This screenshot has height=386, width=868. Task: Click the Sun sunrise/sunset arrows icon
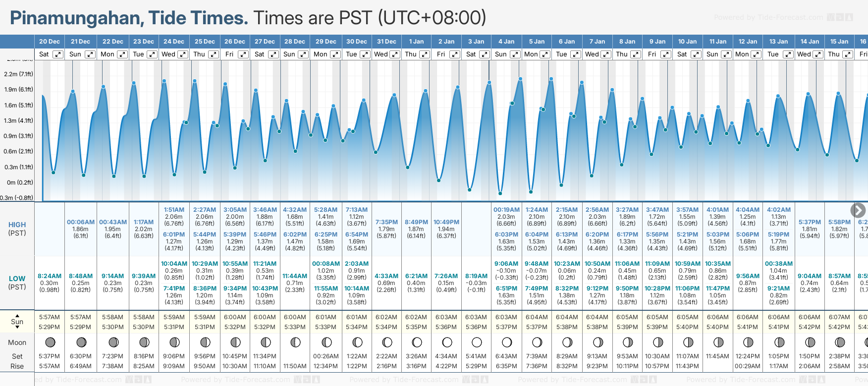coord(17,322)
